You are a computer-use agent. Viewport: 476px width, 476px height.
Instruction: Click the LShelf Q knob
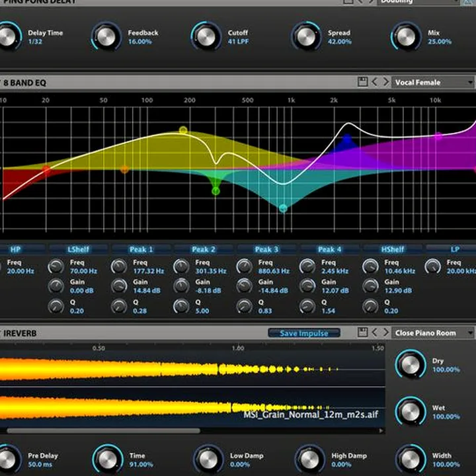point(56,306)
